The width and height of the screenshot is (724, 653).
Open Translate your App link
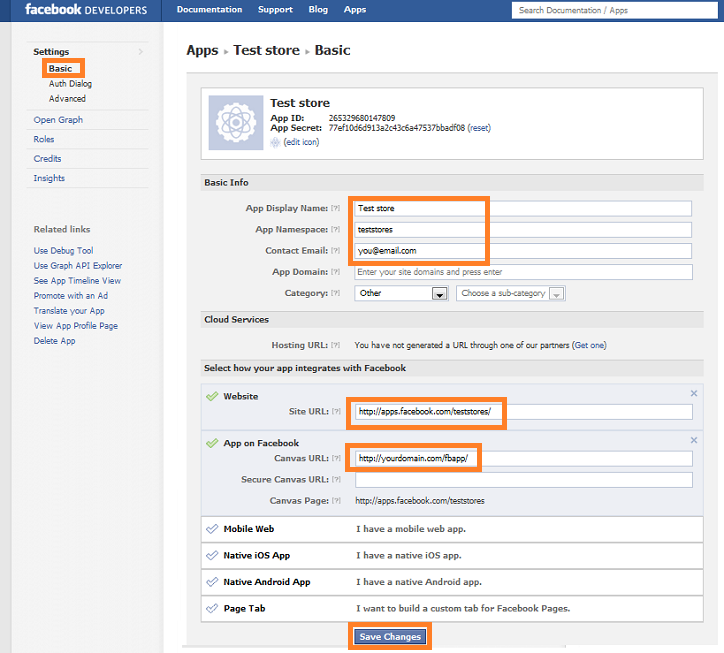pos(69,311)
